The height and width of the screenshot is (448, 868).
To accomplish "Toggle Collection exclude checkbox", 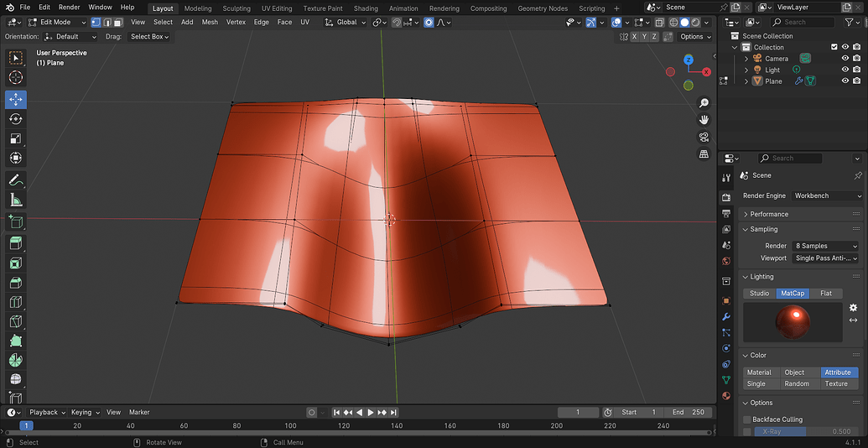I will click(x=834, y=47).
